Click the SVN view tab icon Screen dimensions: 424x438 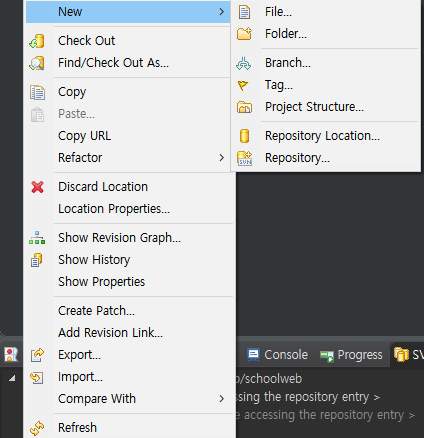(401, 355)
